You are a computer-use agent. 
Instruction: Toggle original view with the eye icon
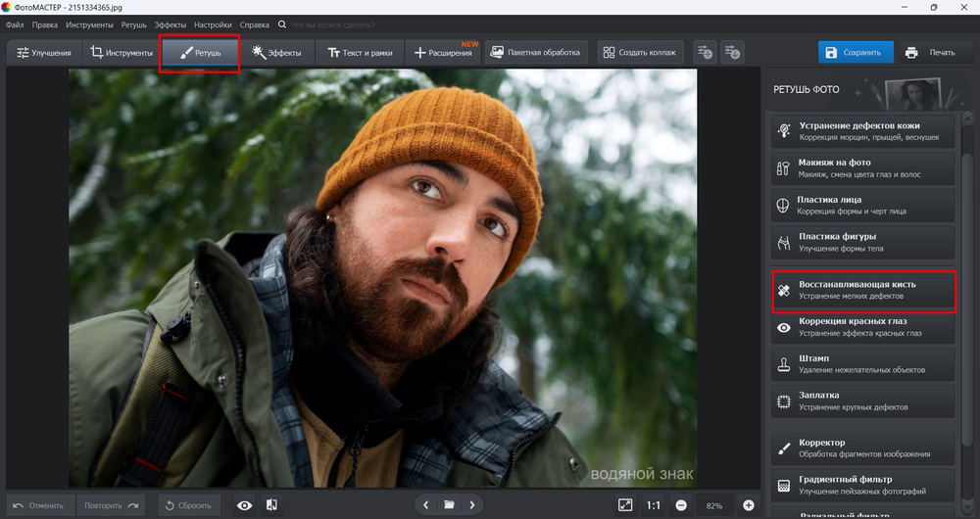click(x=244, y=505)
